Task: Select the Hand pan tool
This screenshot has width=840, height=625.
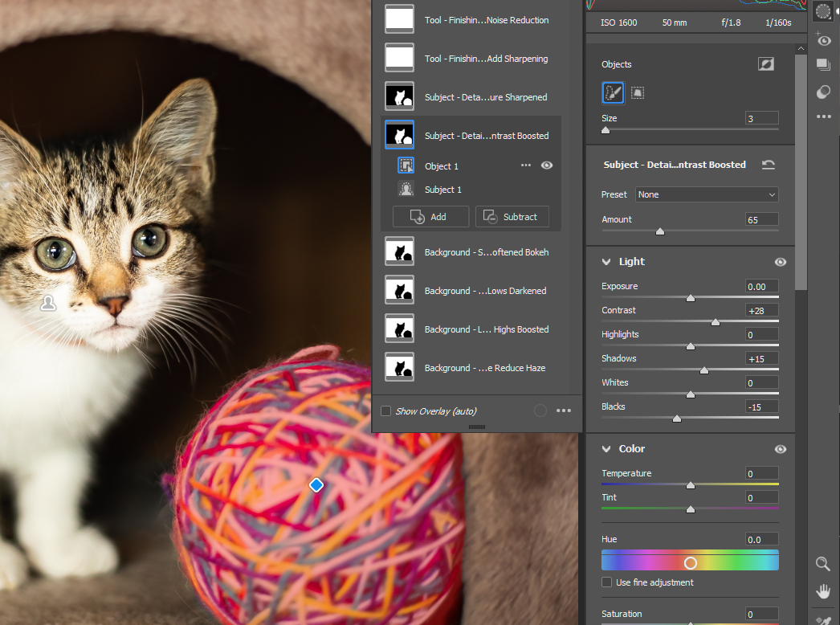Action: coord(822,591)
